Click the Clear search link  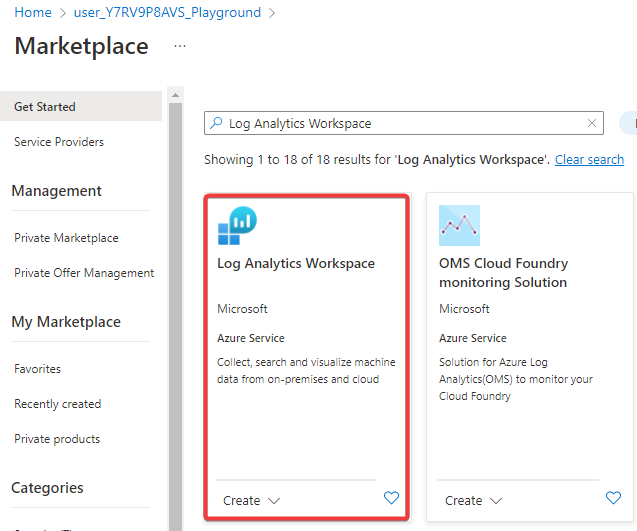(x=589, y=160)
